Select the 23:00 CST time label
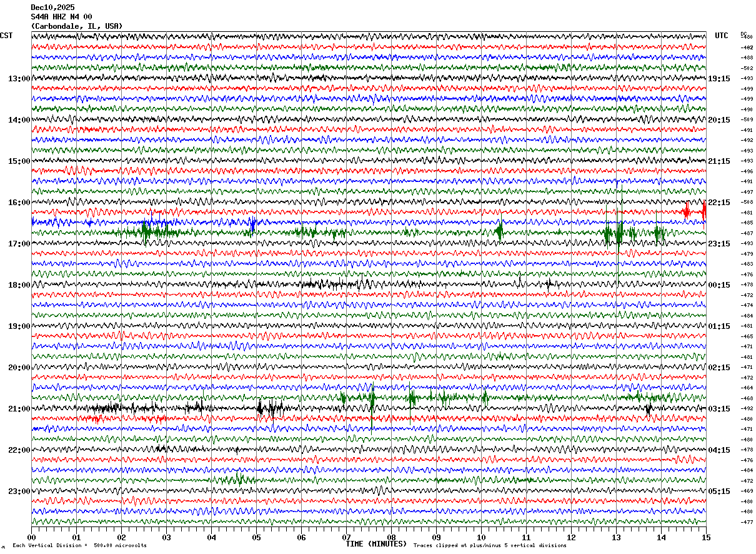The height and width of the screenshot is (554, 756). coord(19,491)
